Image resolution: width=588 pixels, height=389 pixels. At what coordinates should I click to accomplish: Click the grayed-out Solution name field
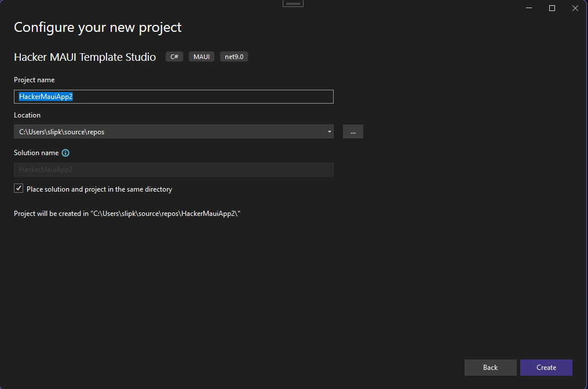coord(174,169)
